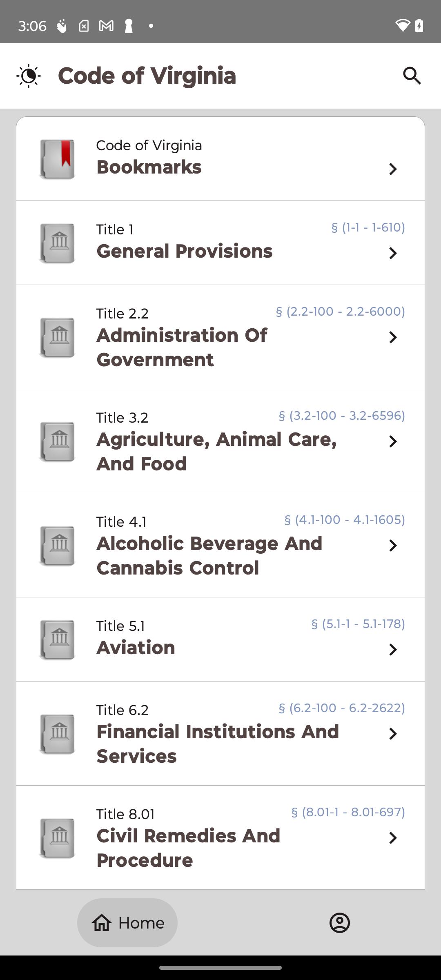Select the Home tab in bottom bar
Screen dimensions: 441x980
(x=127, y=923)
